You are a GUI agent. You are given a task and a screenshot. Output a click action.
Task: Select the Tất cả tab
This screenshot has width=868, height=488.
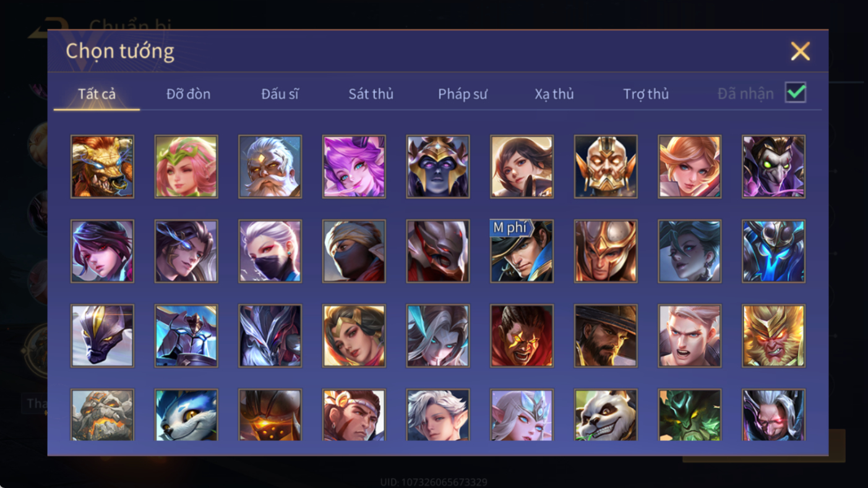[97, 94]
